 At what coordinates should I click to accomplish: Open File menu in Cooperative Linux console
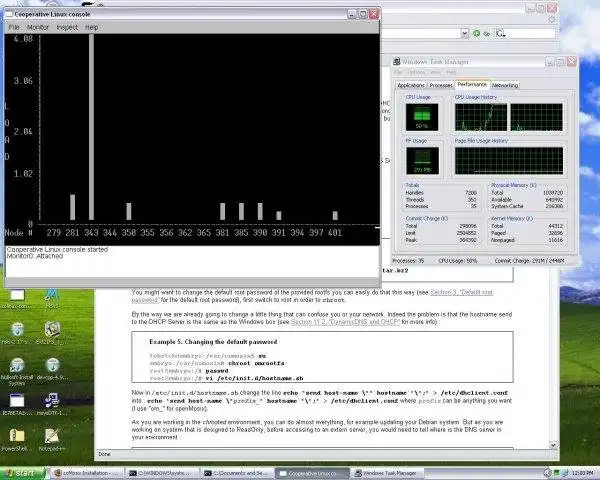coord(14,28)
